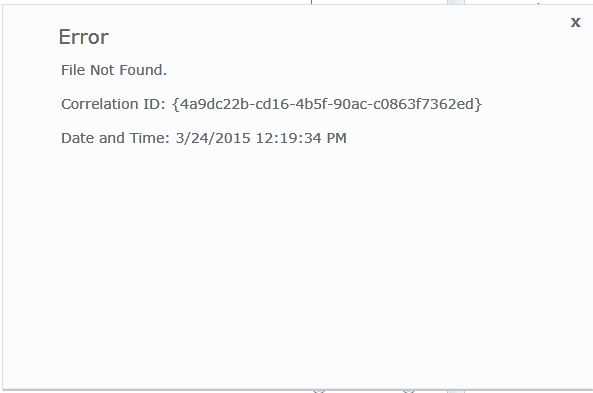The image size is (593, 393).
Task: Close the Error dialog with the X
Action: 575,22
